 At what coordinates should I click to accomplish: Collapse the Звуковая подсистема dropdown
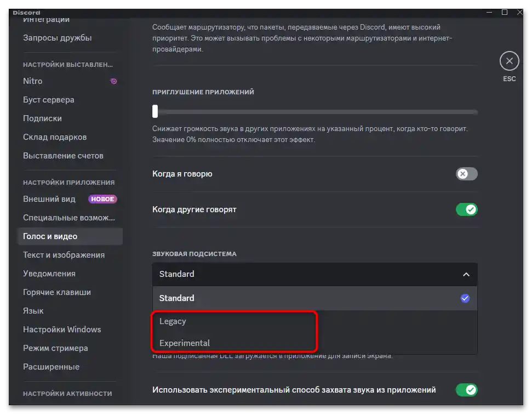coord(466,274)
